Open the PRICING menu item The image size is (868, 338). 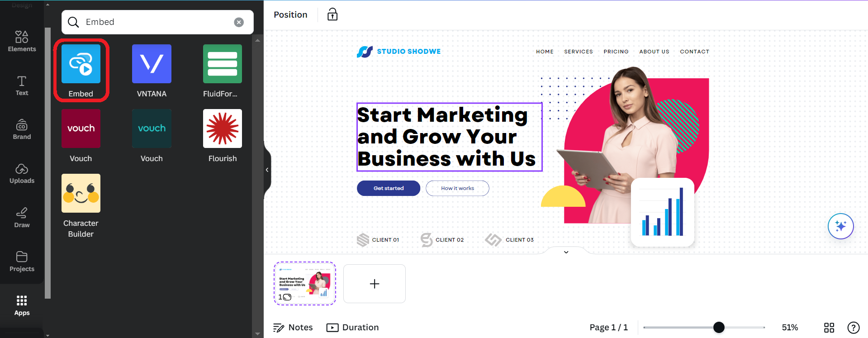click(616, 52)
